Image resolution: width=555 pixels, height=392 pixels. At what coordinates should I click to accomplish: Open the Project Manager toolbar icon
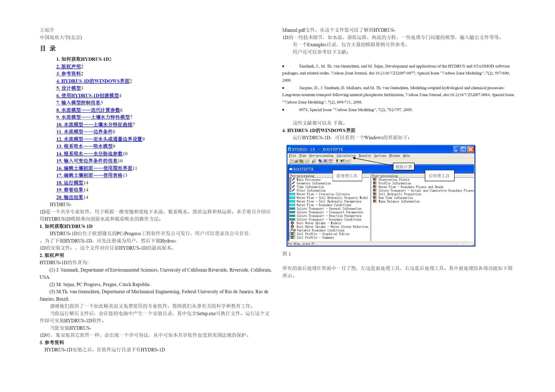coord(301,161)
